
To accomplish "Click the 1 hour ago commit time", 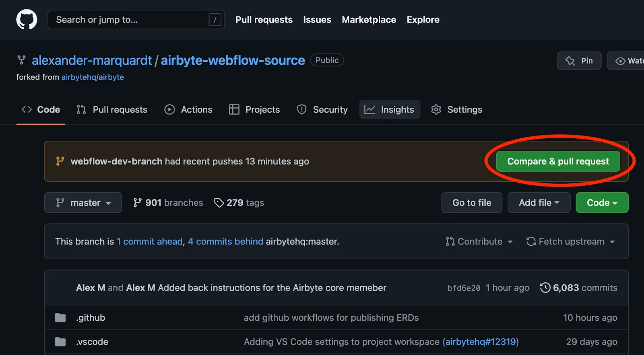I will pos(508,288).
